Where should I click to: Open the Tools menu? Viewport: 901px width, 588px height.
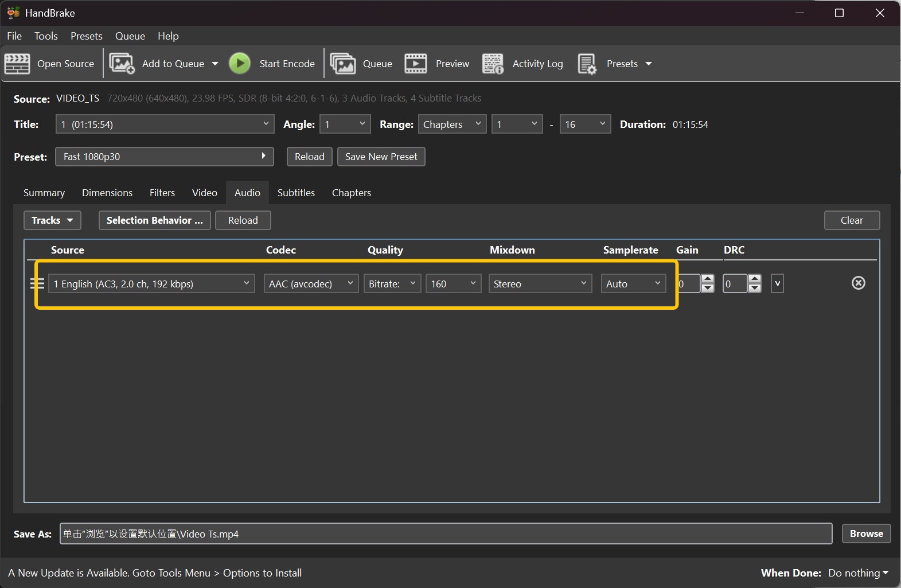(46, 36)
